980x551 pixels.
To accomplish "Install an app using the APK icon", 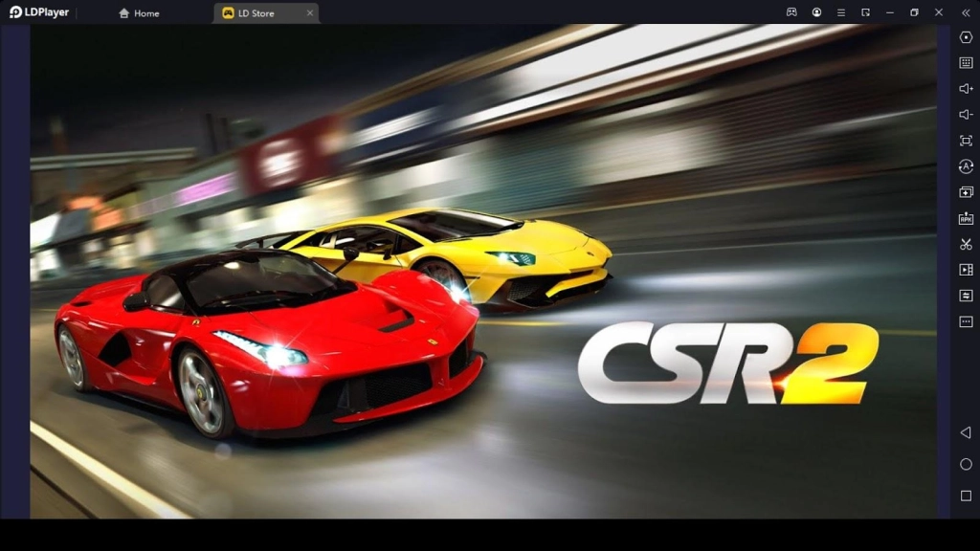I will [964, 218].
